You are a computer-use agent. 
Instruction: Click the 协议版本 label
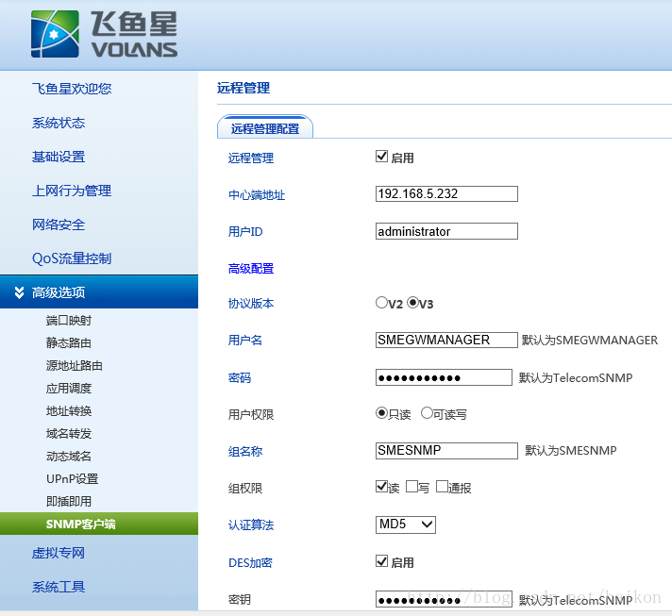[x=251, y=304]
